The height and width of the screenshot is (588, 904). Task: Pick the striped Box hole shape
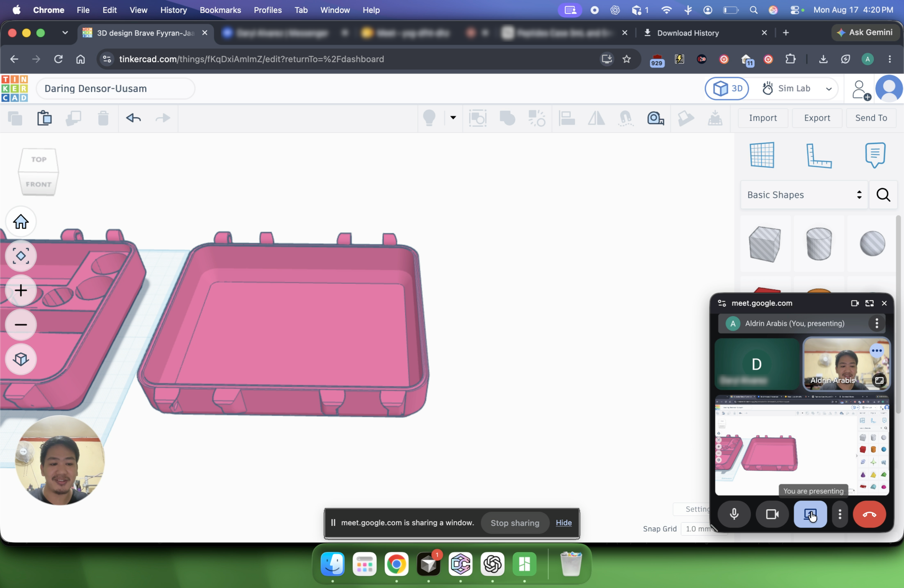(x=765, y=244)
